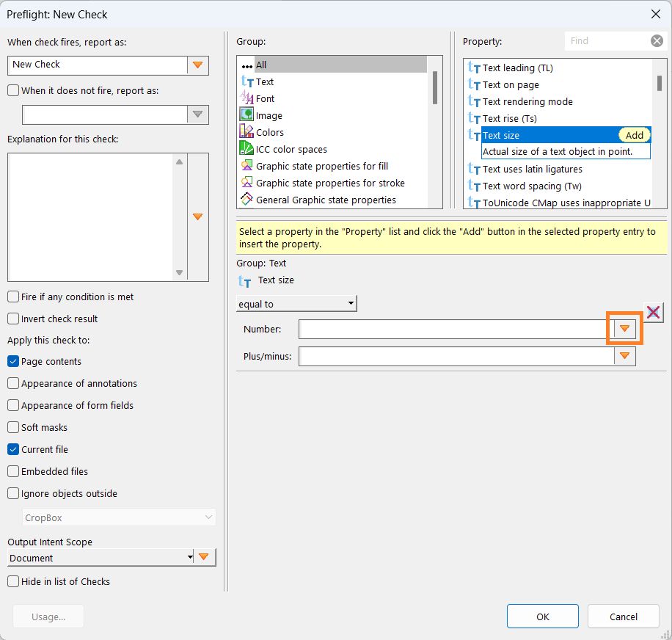Click the Text rendering mode property icon
Viewport: 672px width, 640px height.
(474, 101)
